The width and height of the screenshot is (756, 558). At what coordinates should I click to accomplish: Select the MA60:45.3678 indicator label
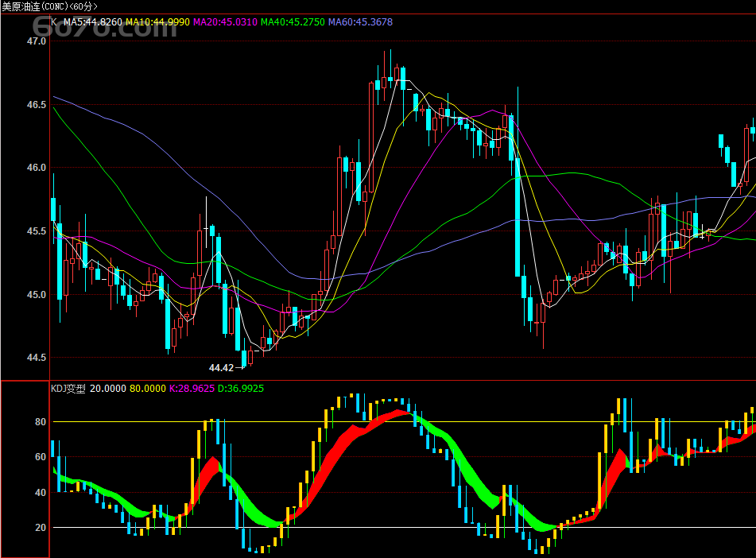point(360,22)
